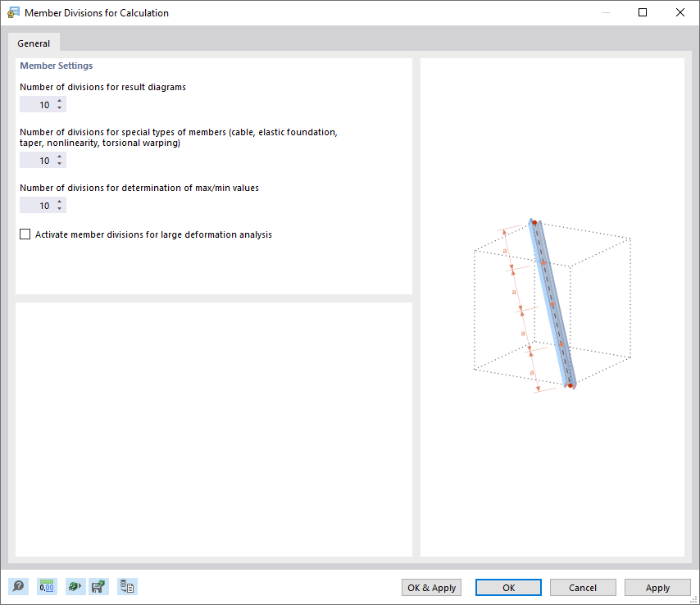This screenshot has height=605, width=700.
Task: Enable member divisions for large deformation analysis
Action: pyautogui.click(x=25, y=234)
